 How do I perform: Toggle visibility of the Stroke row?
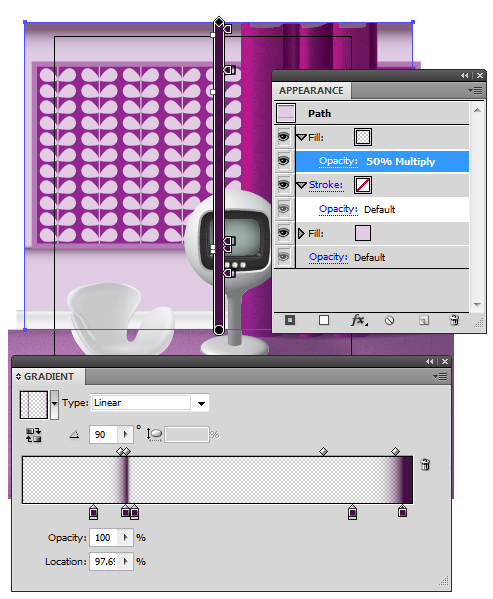pos(283,185)
